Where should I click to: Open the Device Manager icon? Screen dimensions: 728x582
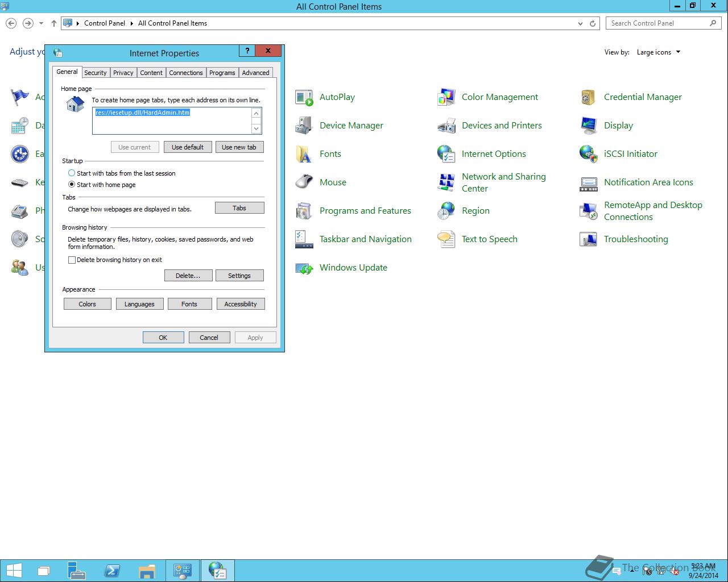click(x=304, y=126)
